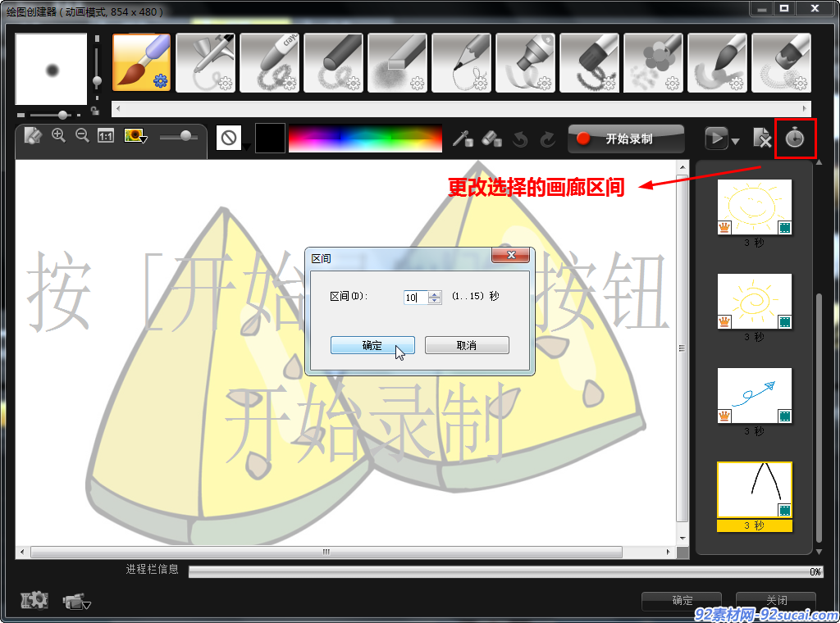Open the animation/still mode switch dropdown
Image resolution: width=840 pixels, height=623 pixels.
[76, 602]
